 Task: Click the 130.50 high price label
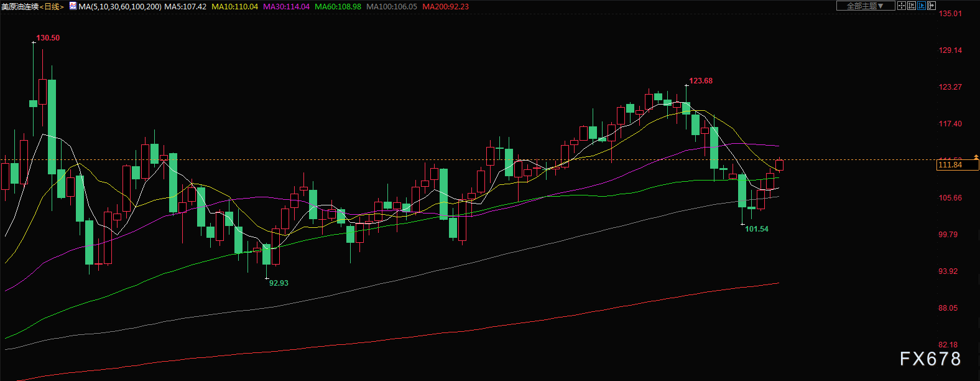[x=48, y=38]
